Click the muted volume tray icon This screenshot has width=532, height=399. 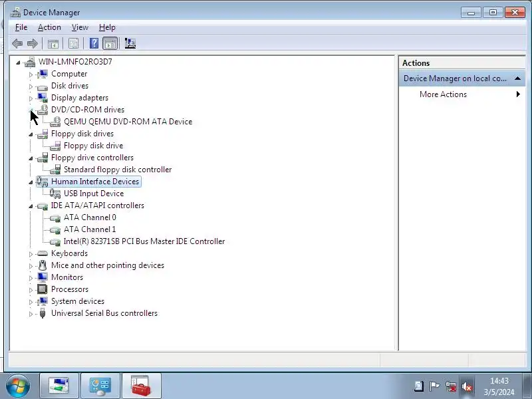click(x=467, y=386)
